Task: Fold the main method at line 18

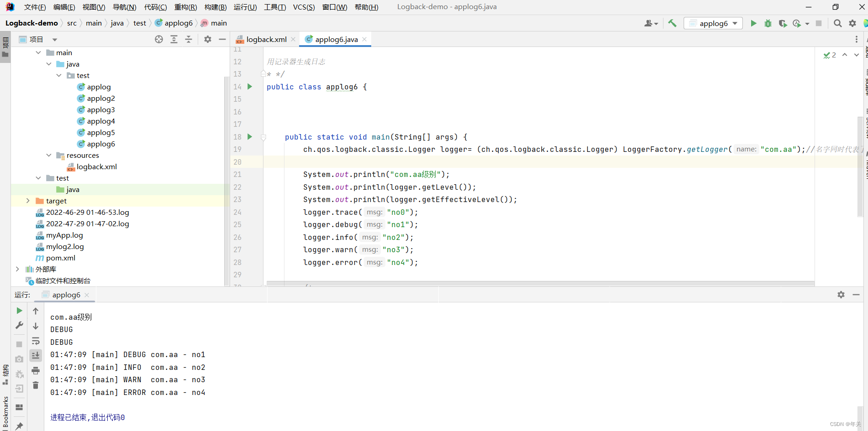Action: click(263, 137)
